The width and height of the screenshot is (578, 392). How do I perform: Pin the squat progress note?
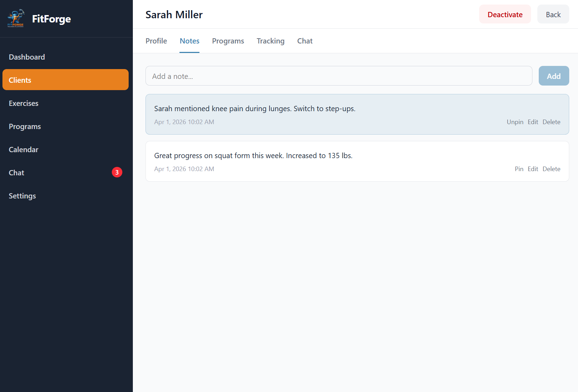point(519,169)
